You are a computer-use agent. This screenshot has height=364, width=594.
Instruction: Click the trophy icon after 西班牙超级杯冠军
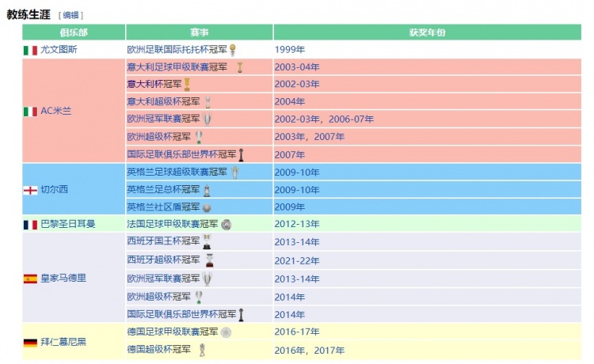(210, 260)
